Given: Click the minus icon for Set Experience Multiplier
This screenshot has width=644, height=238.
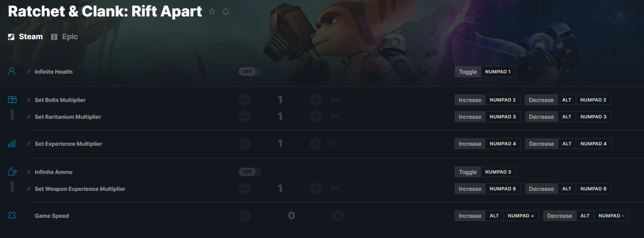Looking at the screenshot, I should point(245,144).
